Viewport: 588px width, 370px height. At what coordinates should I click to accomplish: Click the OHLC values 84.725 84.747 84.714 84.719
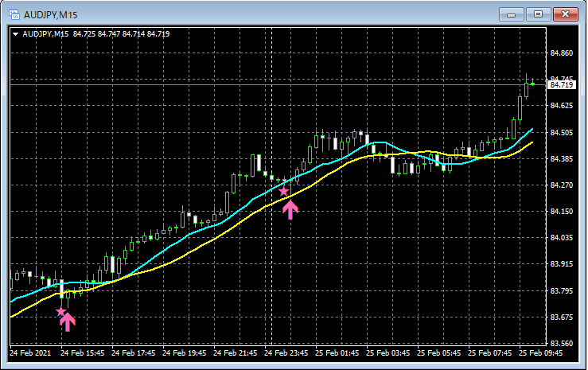point(121,34)
